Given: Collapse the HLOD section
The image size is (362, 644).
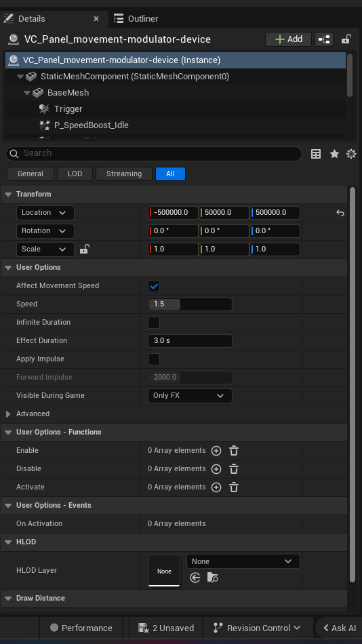Looking at the screenshot, I should pyautogui.click(x=8, y=542).
